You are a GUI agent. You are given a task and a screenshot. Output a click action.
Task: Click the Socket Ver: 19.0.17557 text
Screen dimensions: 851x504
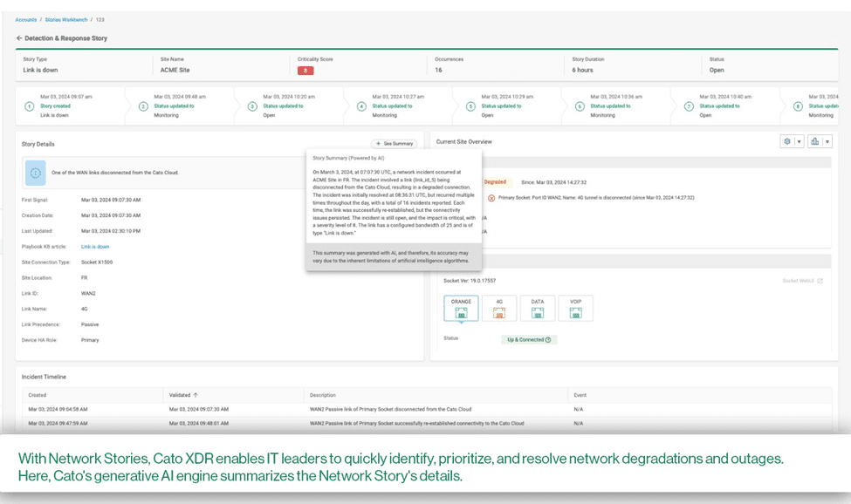point(470,281)
